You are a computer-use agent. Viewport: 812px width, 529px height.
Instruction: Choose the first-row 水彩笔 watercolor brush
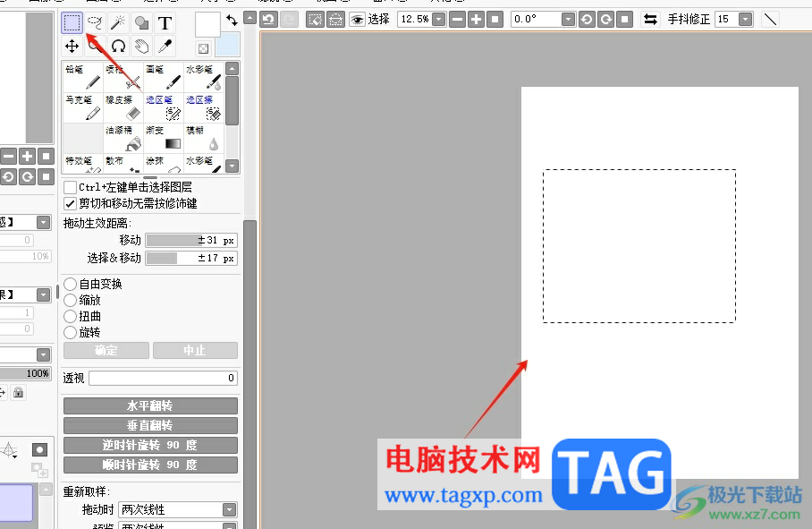[x=204, y=77]
